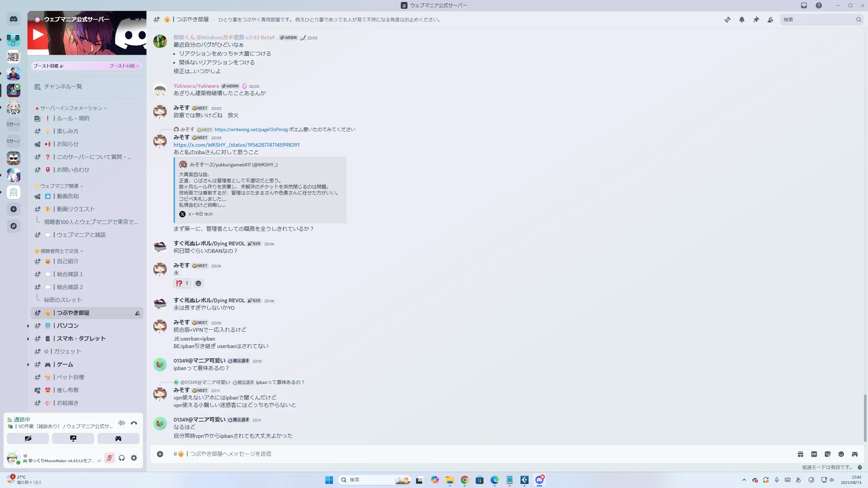Open the GIF picker button
This screenshot has height=488, width=868.
coord(814,454)
